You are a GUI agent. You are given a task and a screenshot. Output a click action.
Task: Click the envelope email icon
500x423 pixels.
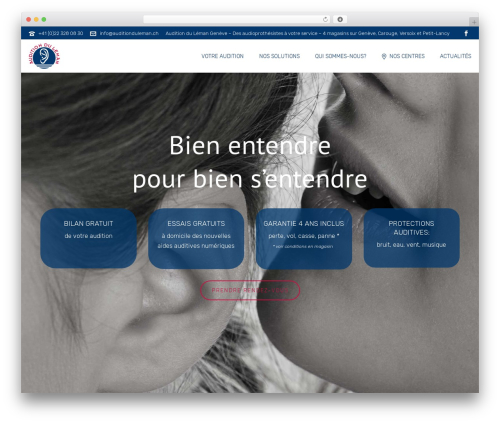pyautogui.click(x=93, y=33)
